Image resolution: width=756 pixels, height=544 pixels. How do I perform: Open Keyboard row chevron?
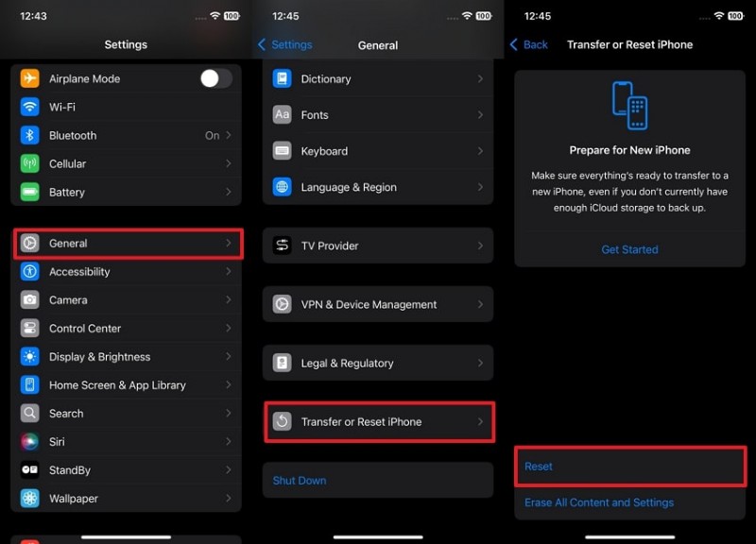[480, 151]
